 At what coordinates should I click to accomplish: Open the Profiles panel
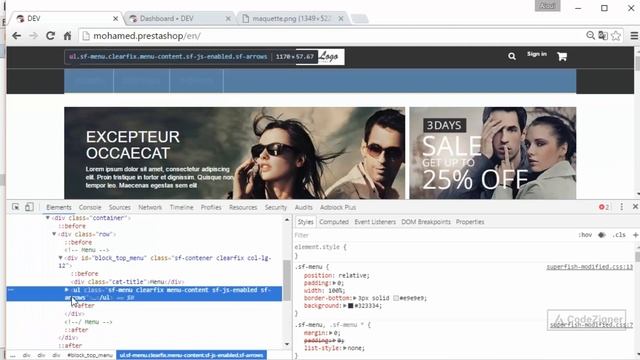[211, 207]
